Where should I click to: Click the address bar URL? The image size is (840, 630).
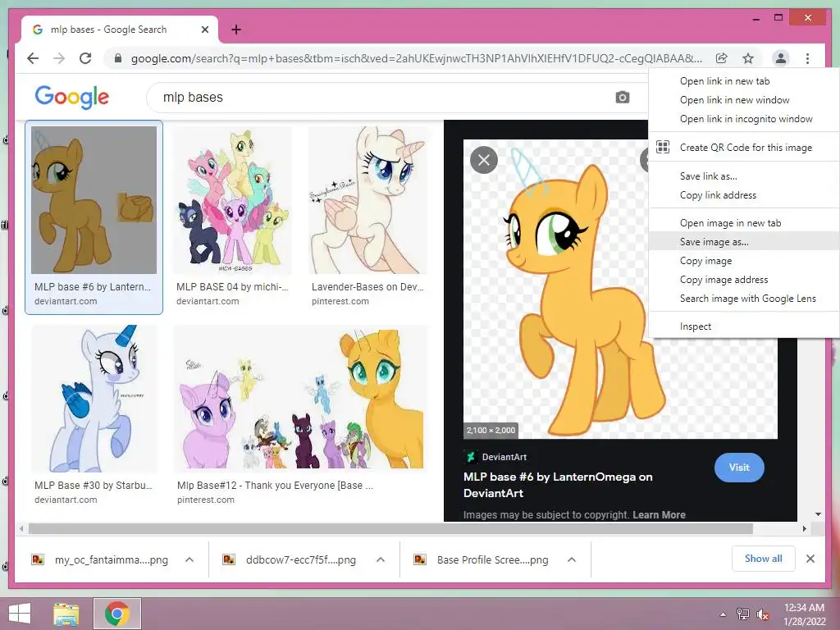pyautogui.click(x=416, y=58)
